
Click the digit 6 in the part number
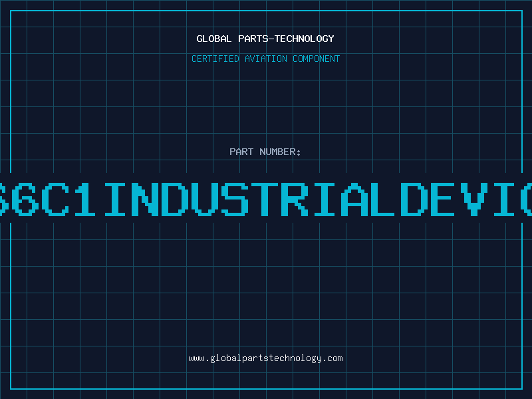[25, 198]
